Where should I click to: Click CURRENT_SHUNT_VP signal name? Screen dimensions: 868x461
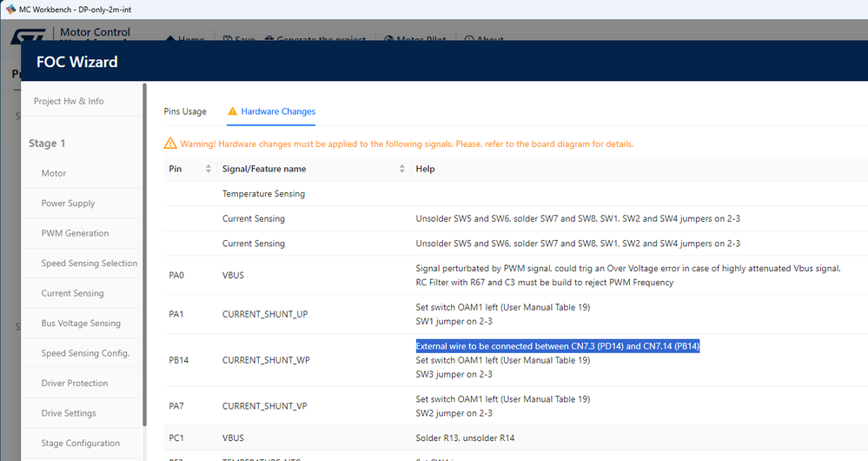(265, 406)
